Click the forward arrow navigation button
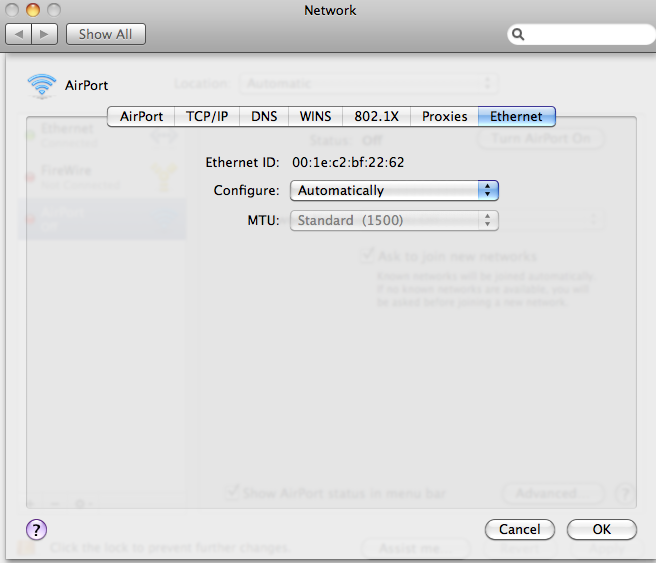 (x=44, y=34)
